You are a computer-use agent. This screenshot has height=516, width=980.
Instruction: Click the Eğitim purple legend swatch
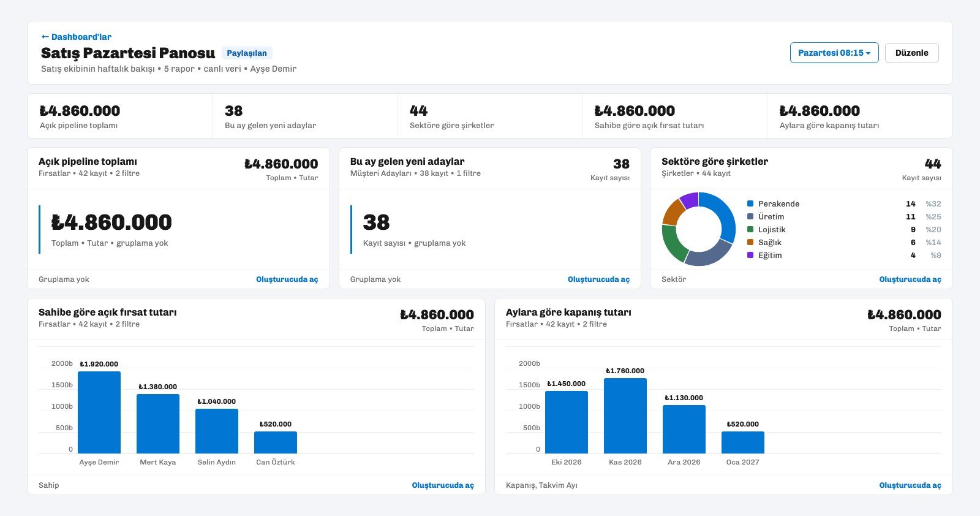click(x=750, y=255)
